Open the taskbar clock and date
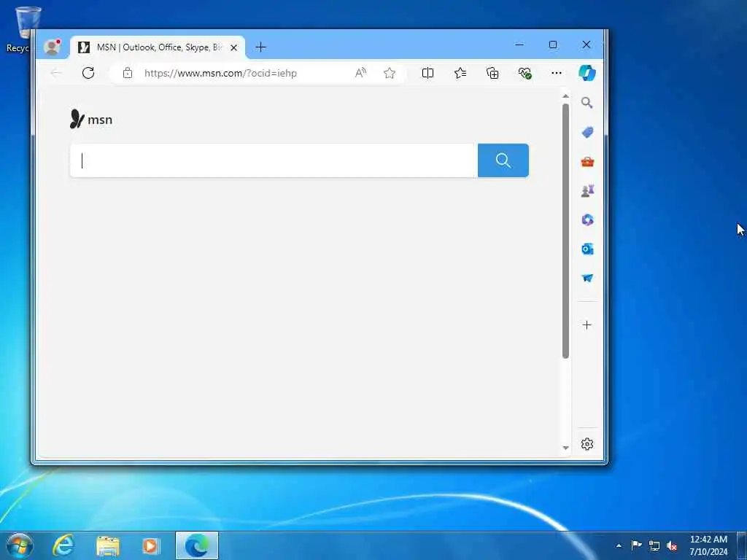Screen dimensions: 747x560 coord(708,545)
